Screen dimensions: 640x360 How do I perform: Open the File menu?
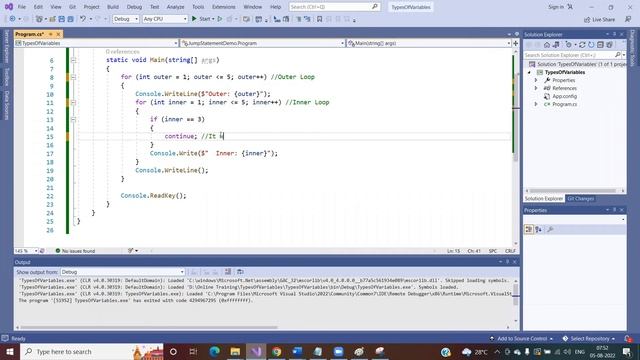click(x=22, y=7)
